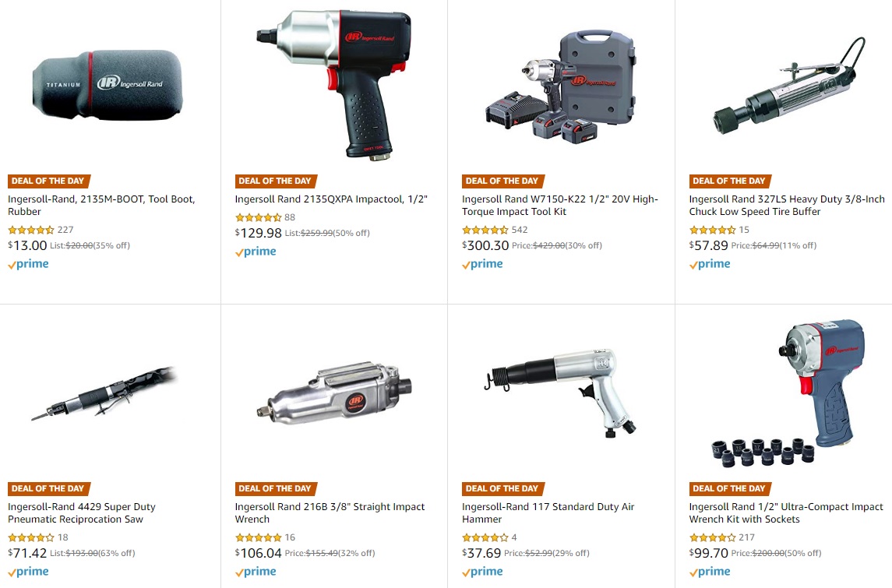This screenshot has width=892, height=588.
Task: Click the Ingersoll Rand 2135QXPA Impactool title link
Action: pyautogui.click(x=331, y=199)
